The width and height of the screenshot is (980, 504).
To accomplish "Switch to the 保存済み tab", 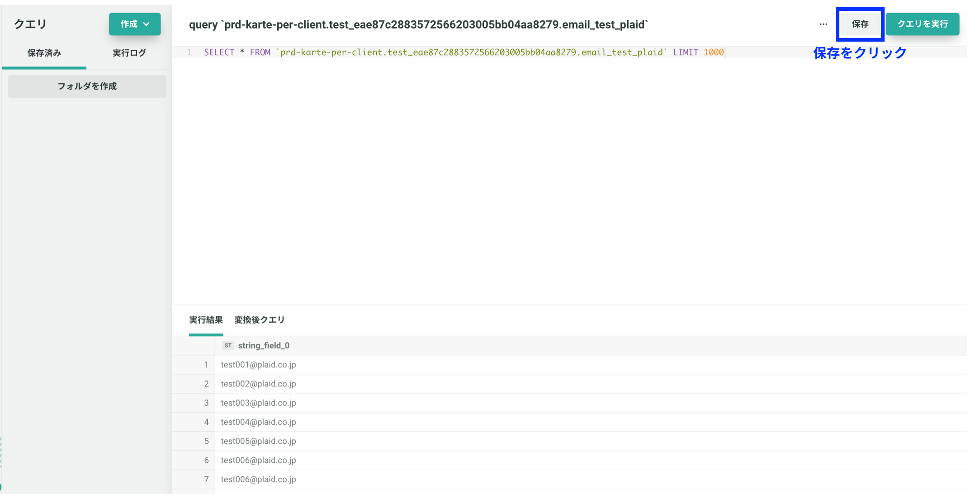I will [x=44, y=53].
